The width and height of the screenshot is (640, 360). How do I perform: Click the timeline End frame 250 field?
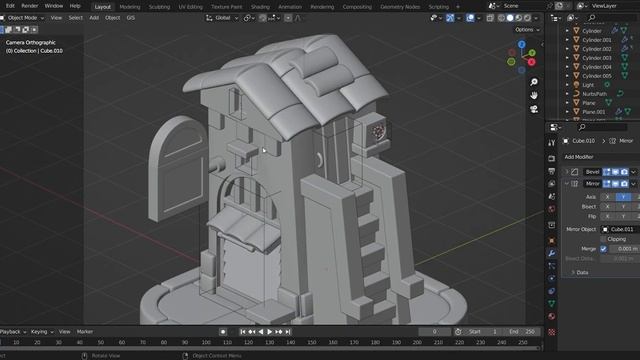coord(522,332)
